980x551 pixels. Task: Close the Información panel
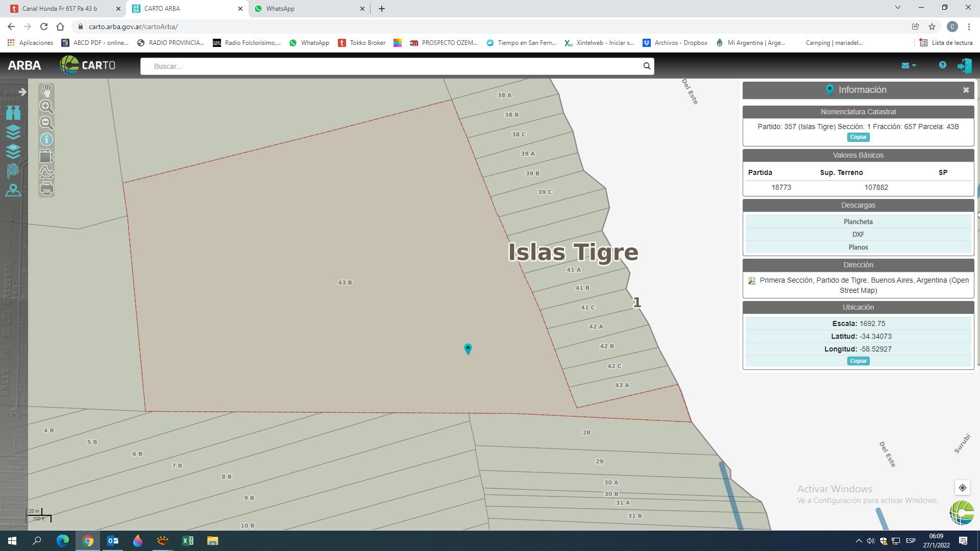(x=966, y=90)
